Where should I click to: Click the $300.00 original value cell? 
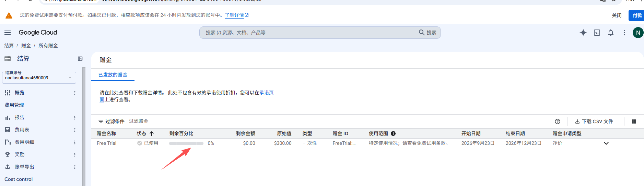pos(283,143)
